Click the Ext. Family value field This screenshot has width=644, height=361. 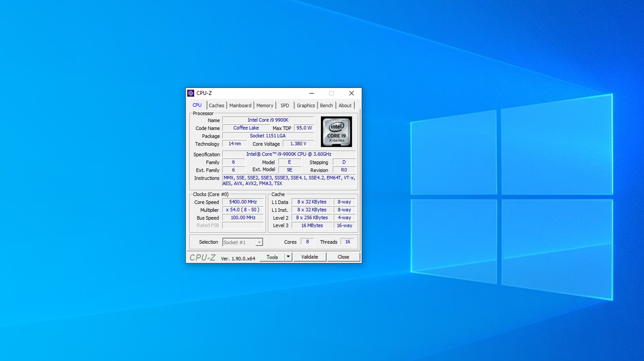(x=233, y=170)
